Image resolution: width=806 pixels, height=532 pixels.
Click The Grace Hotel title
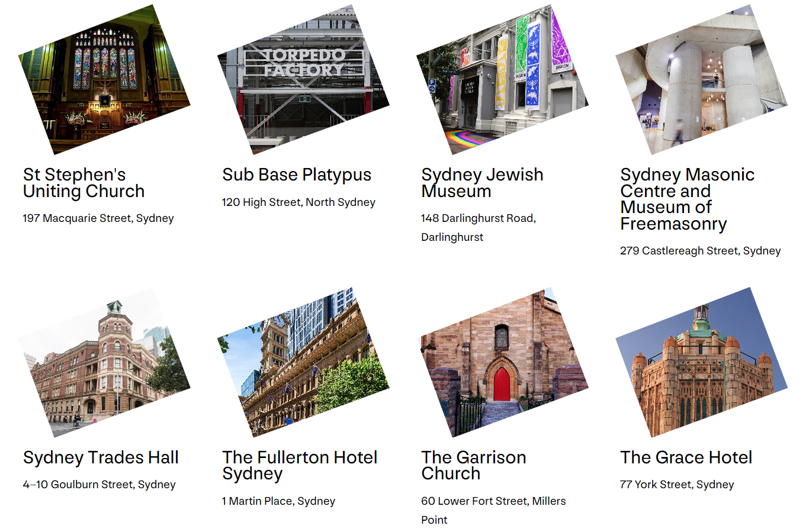686,457
